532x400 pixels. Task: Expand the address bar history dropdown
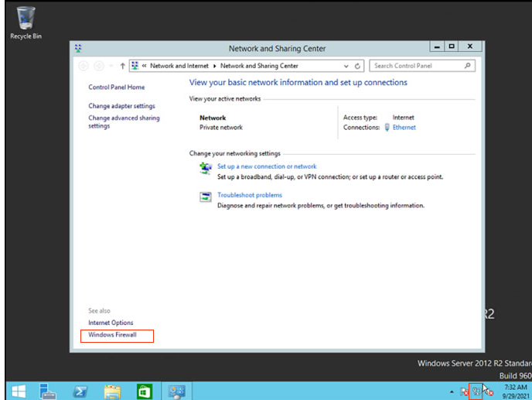(346, 67)
